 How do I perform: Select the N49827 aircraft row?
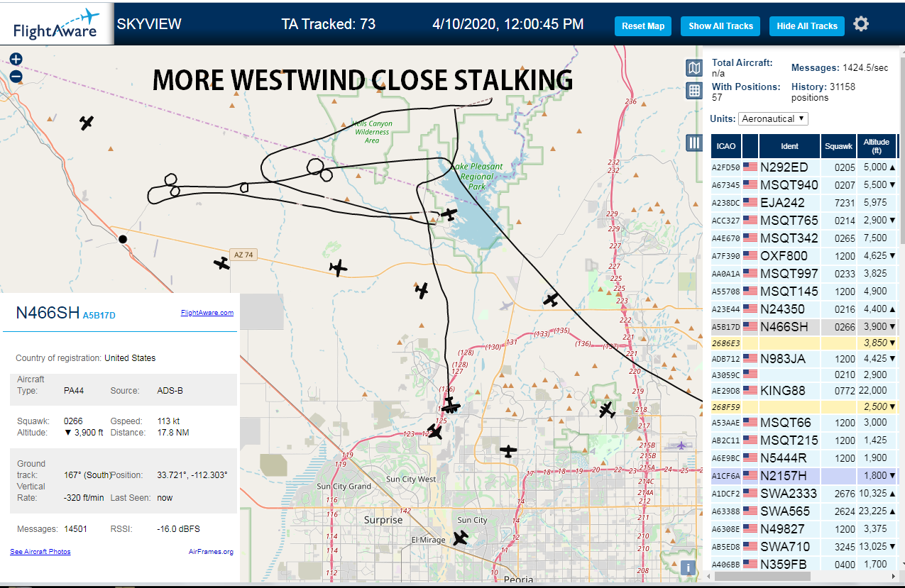coord(804,529)
